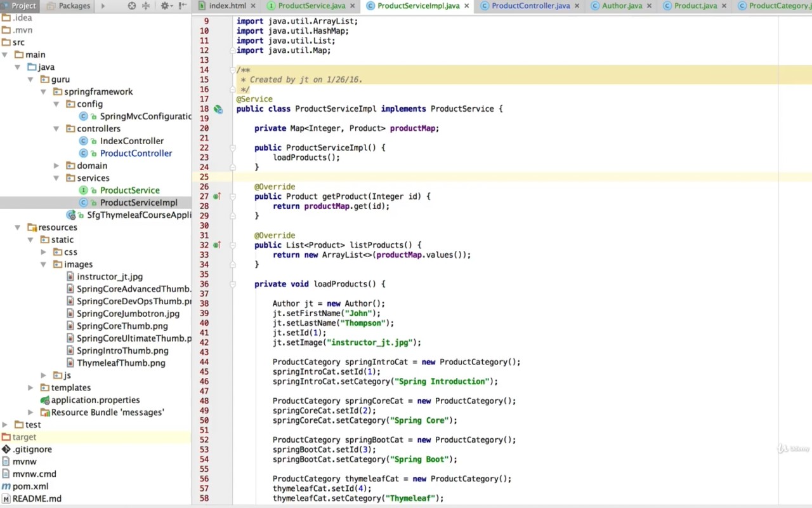Switch to the Packages view tab
Image resolution: width=812 pixels, height=508 pixels.
tap(68, 6)
